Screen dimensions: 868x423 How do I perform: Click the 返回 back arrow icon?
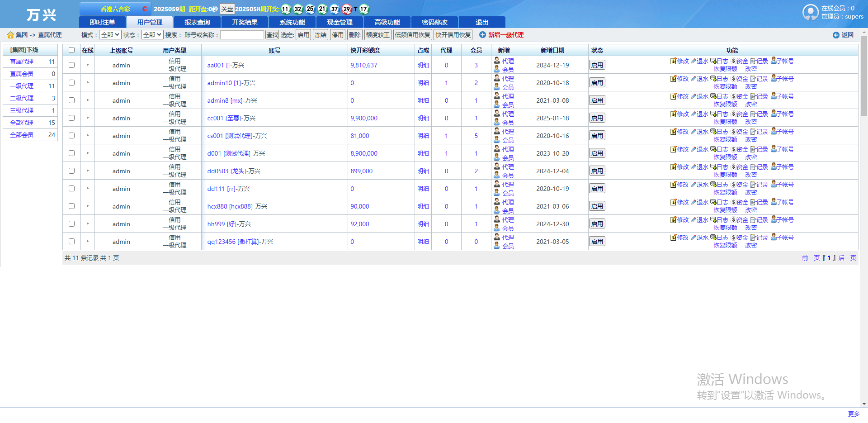pyautogui.click(x=836, y=35)
